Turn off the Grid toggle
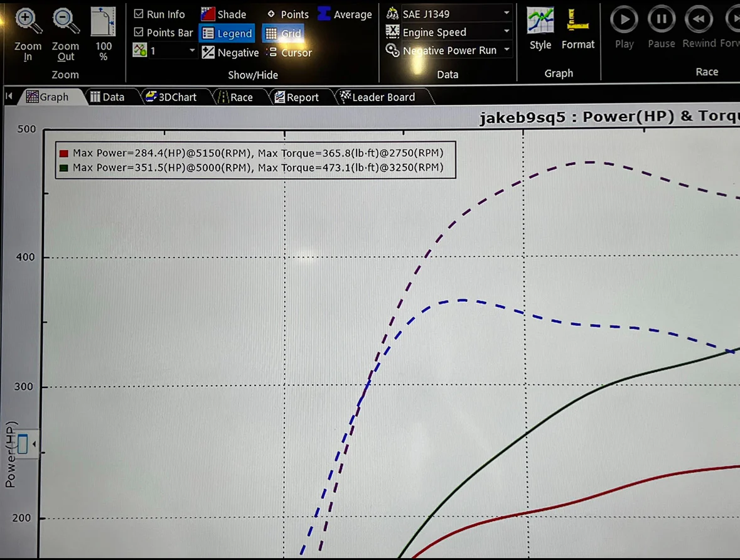 282,33
